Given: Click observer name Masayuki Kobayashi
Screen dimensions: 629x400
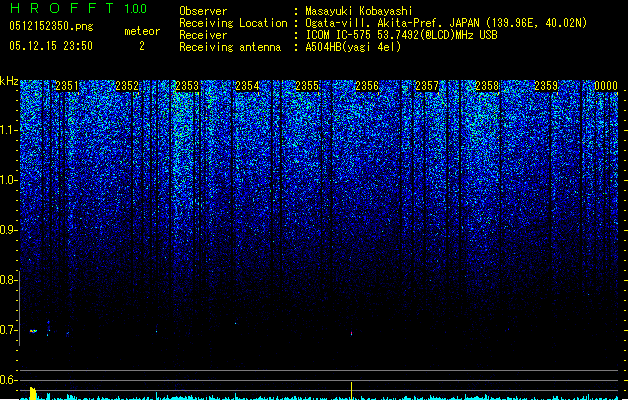Looking at the screenshot, I should (359, 11).
